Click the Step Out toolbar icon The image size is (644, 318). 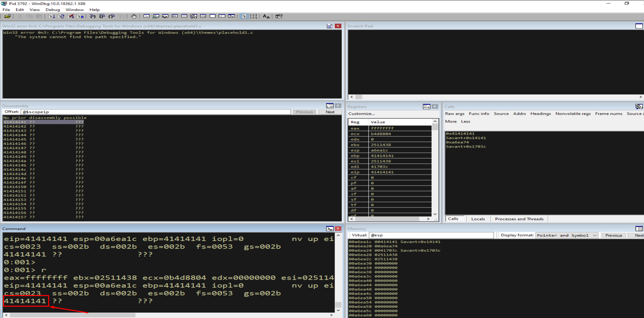pos(111,16)
